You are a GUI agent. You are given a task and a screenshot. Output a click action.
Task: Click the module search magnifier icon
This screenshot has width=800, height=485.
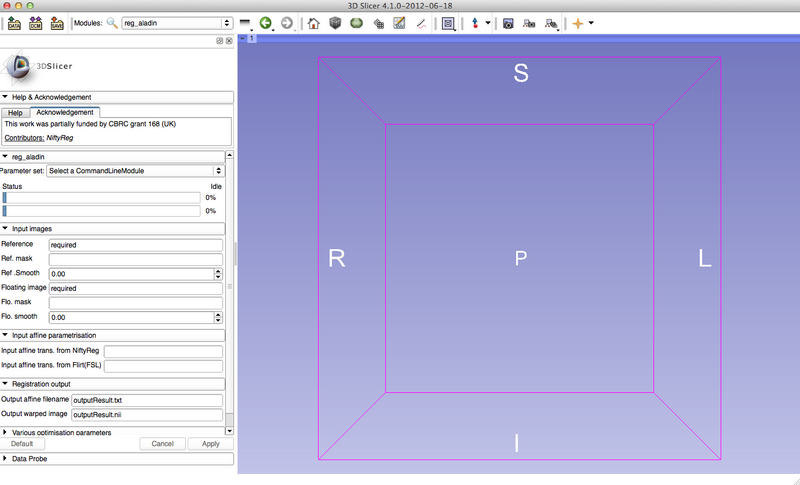[112, 22]
